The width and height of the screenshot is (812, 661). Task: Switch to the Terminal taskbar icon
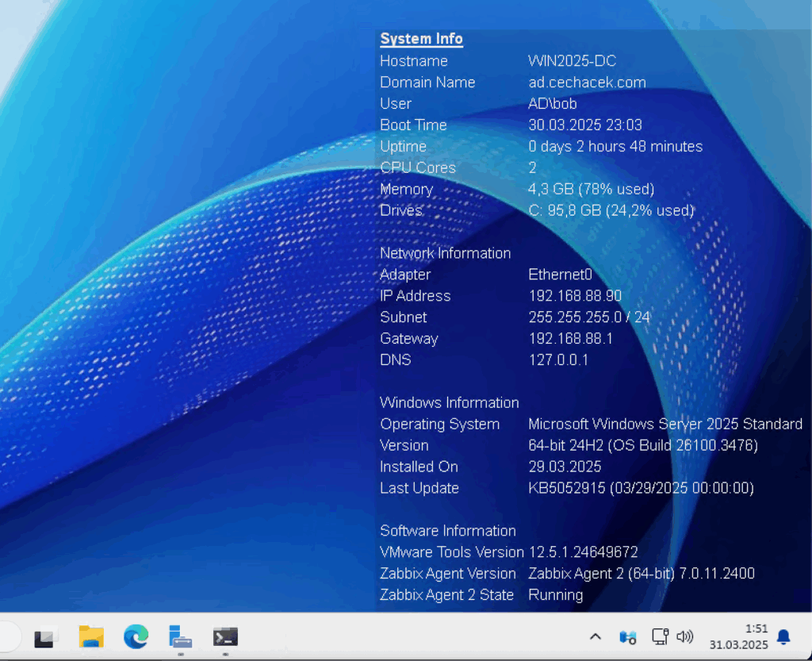point(225,636)
